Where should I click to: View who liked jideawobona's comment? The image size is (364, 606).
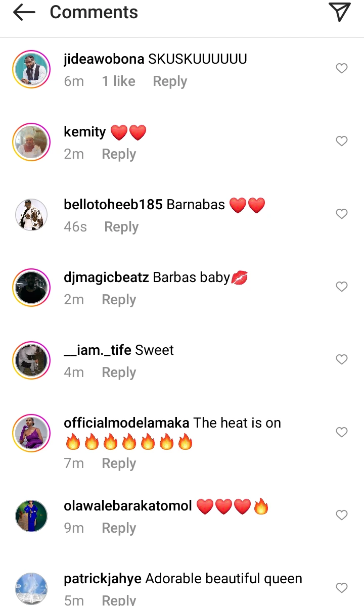coord(118,81)
